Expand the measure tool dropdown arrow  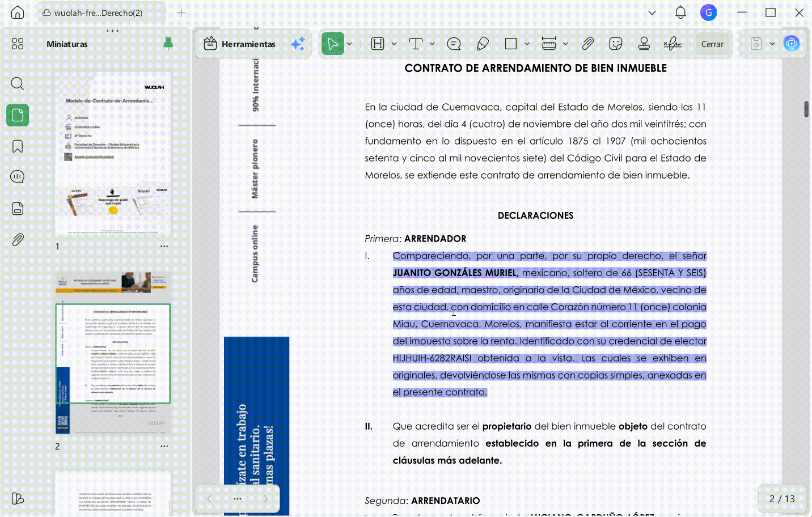(565, 44)
